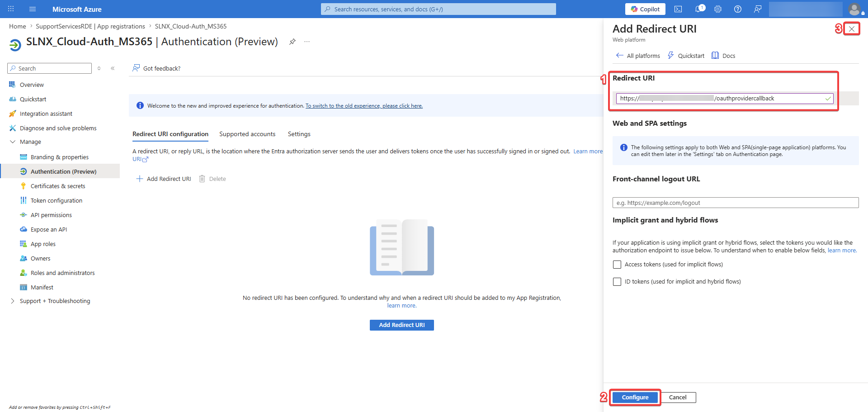Open the account avatar menu
This screenshot has width=868, height=412.
(x=854, y=9)
